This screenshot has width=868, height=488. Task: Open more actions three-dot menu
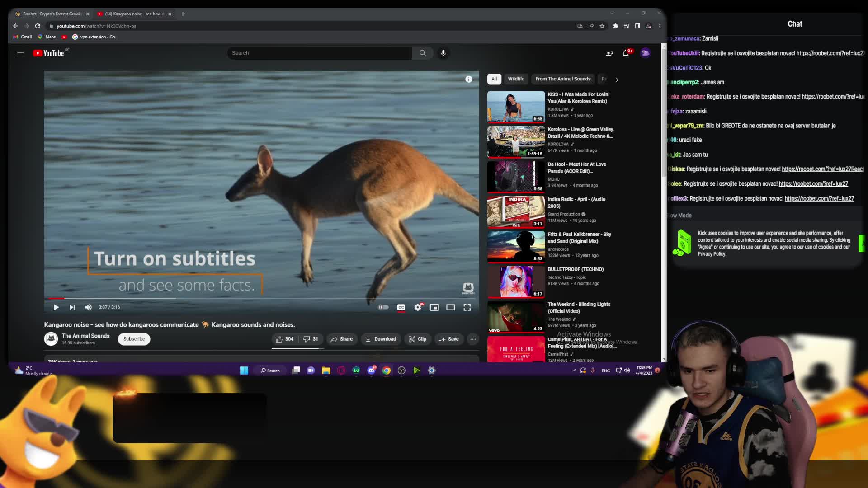(473, 339)
